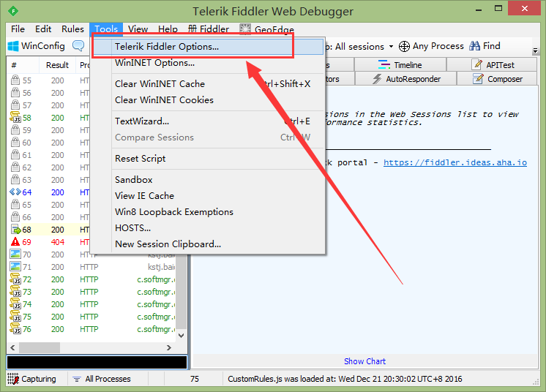Click the blue arrows icon for session 64
The height and width of the screenshot is (392, 546).
(x=15, y=192)
